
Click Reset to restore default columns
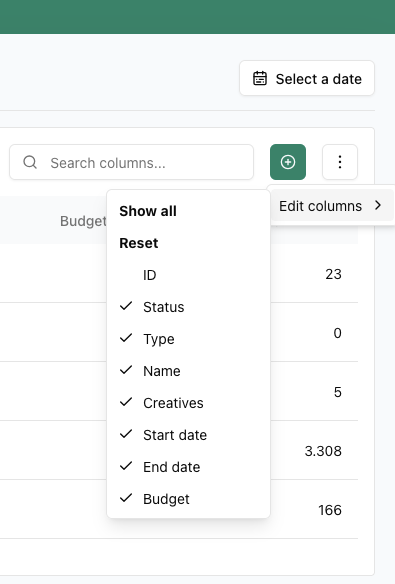[138, 243]
